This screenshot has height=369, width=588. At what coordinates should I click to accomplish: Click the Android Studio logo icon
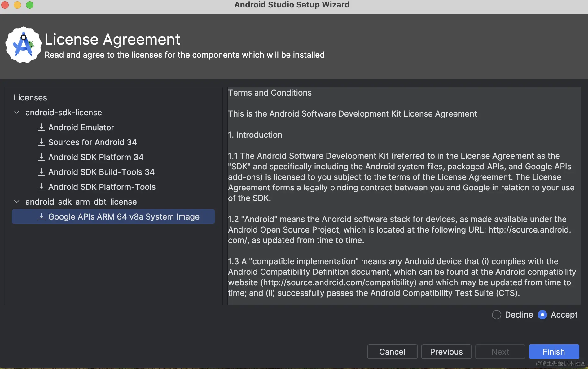[23, 45]
